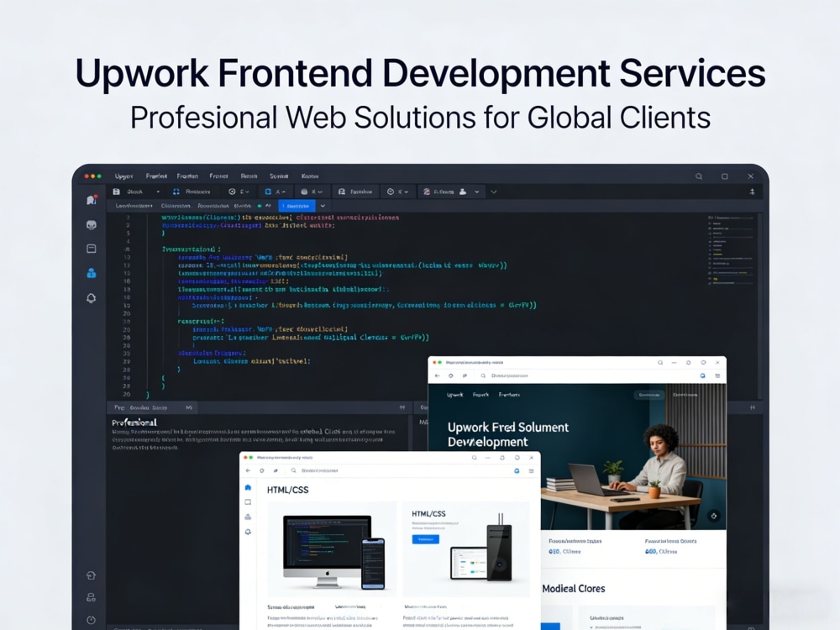Screen dimensions: 840x630
Task: Click the "Professional" heading in the bottom panel
Action: (x=134, y=423)
